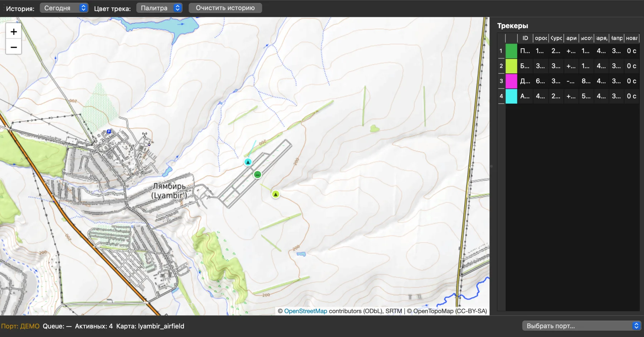Click the ID cell 'А...' in row 4
Viewport: 644px width, 337px height.
click(525, 96)
